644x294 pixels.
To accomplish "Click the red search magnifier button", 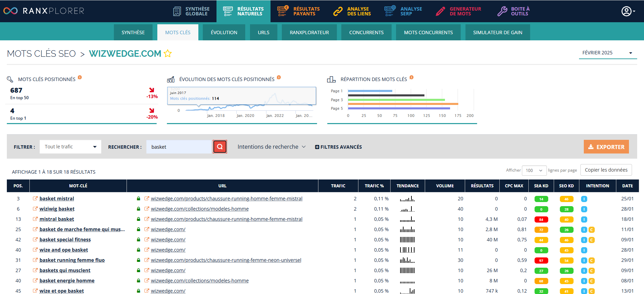I will tap(220, 147).
